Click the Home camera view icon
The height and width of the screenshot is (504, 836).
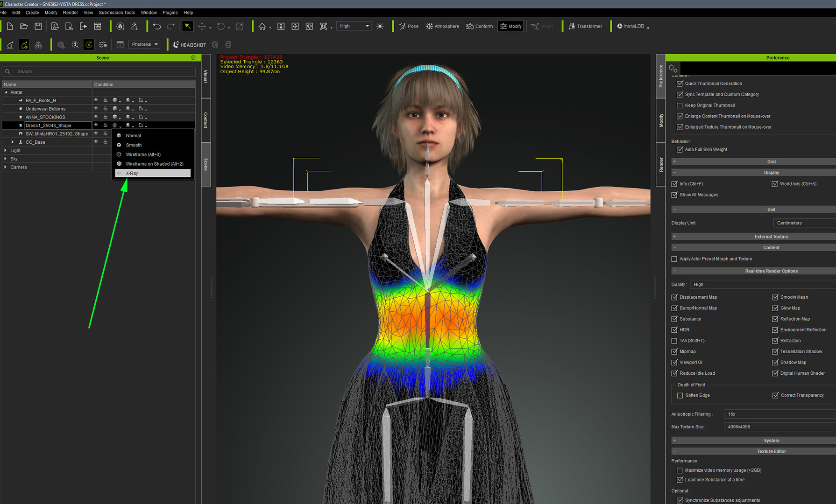coord(262,26)
